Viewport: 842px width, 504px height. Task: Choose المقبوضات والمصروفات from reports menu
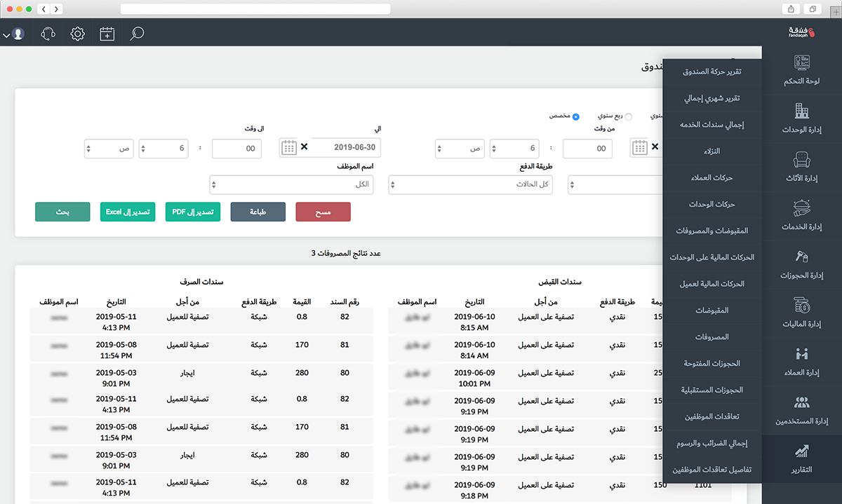712,231
